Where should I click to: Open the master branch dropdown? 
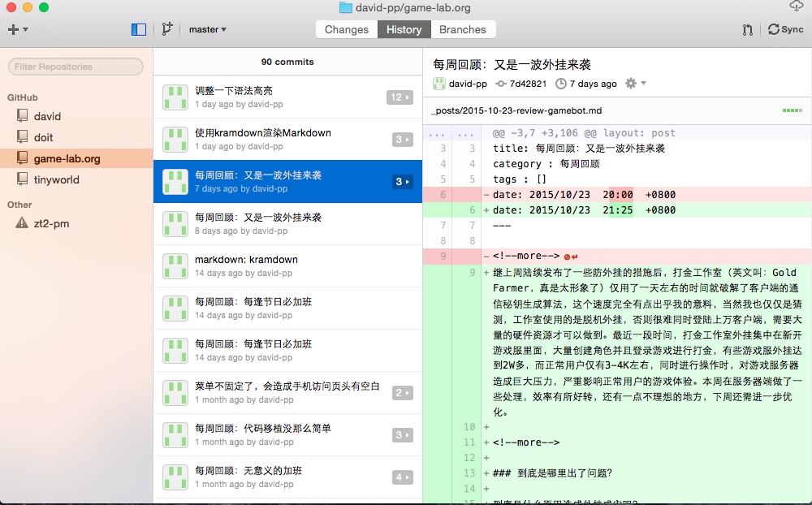coord(207,28)
